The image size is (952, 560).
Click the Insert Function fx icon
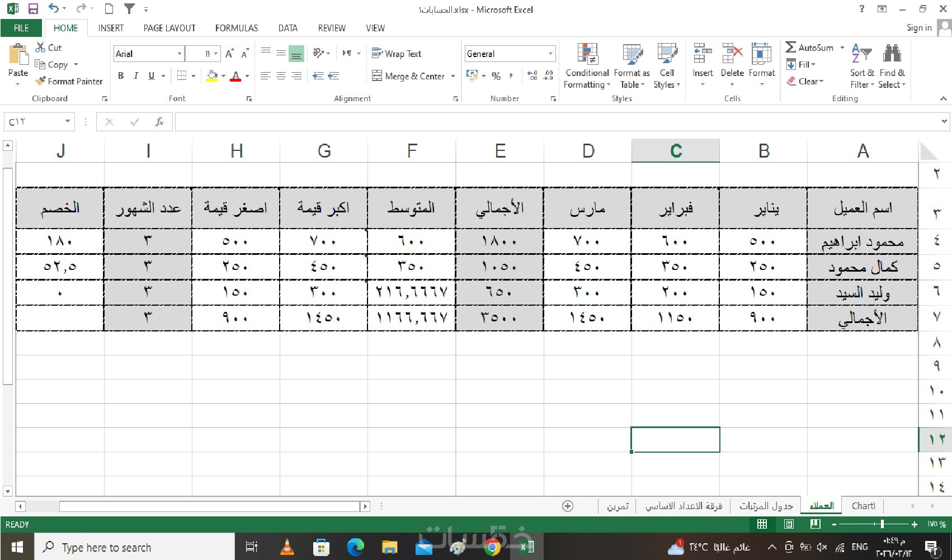[159, 122]
